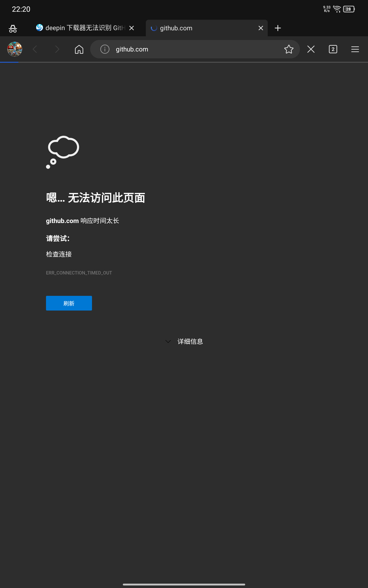Open the profile avatar
This screenshot has width=368, height=588.
click(14, 49)
